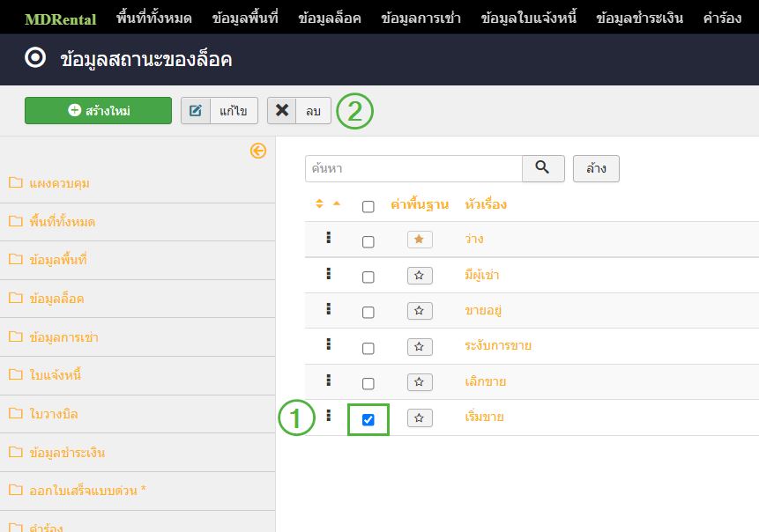Click the MDRental brand logo link
This screenshot has height=532, width=759.
coord(61,19)
